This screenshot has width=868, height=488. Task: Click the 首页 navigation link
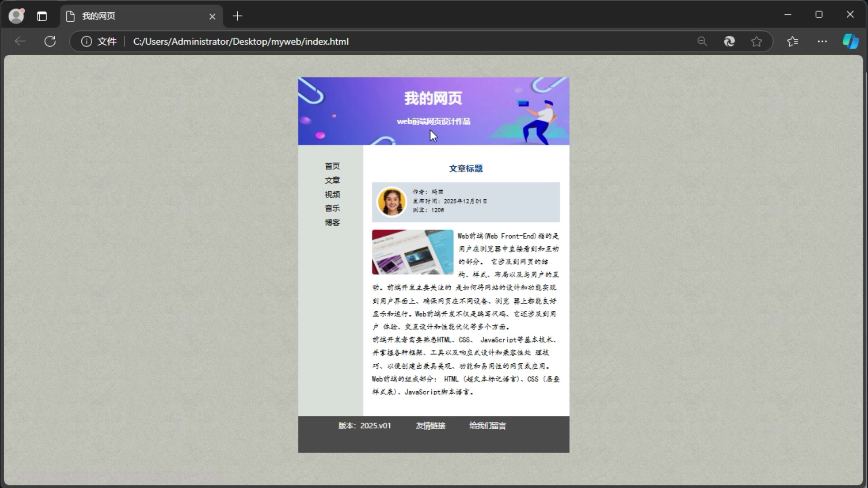tap(332, 166)
